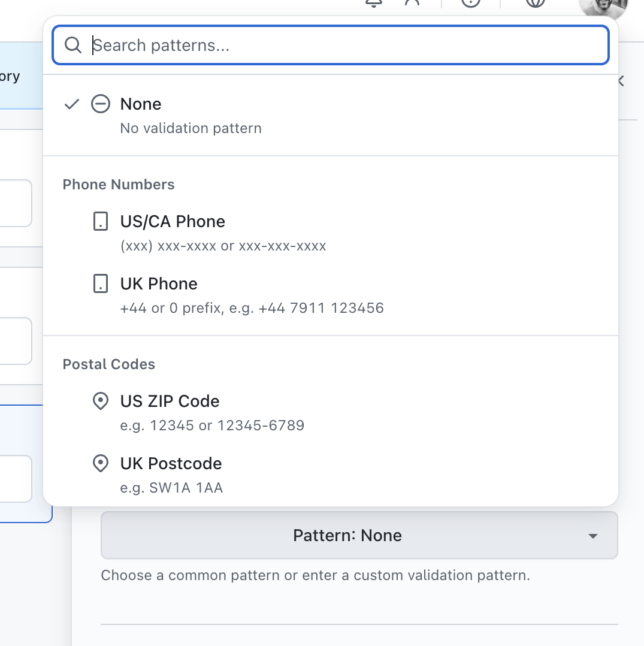Viewport: 644px width, 646px height.
Task: Click the phone icon beside US/CA Phone
Action: coord(101,222)
